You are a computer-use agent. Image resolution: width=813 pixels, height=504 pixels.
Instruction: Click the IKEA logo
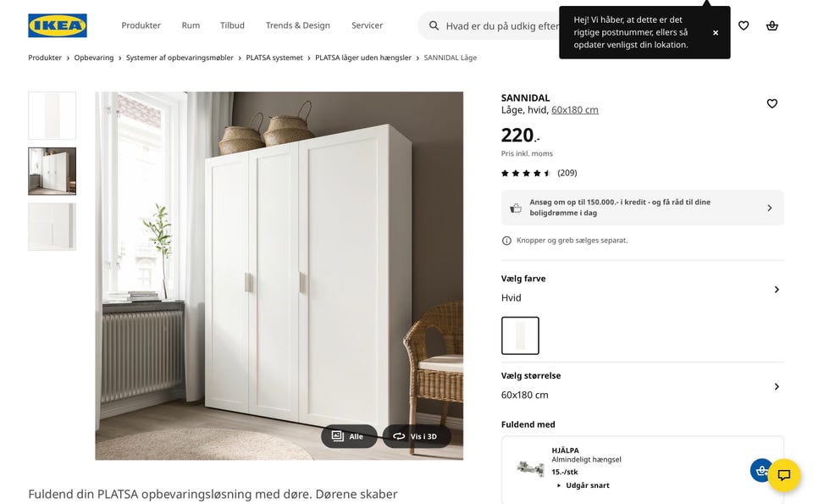[x=58, y=25]
